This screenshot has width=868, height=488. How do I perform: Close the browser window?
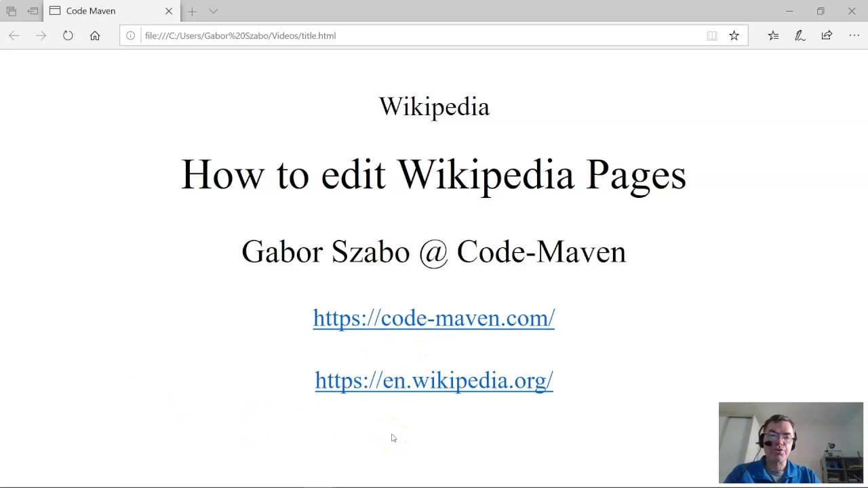[x=852, y=11]
